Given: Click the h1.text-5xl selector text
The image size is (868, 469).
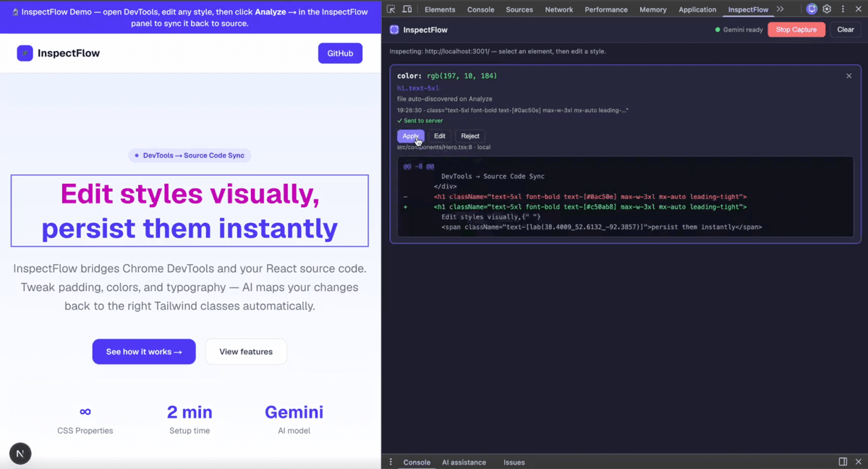Looking at the screenshot, I should pyautogui.click(x=418, y=88).
